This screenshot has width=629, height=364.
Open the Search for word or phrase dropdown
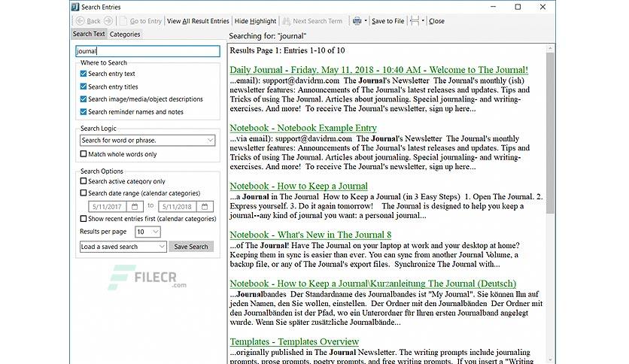tap(147, 141)
